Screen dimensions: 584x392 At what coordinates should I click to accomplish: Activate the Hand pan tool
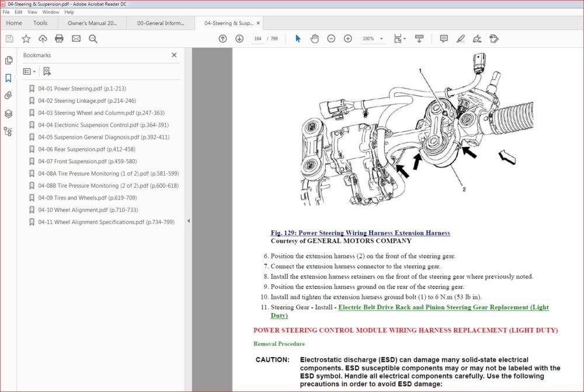(315, 38)
